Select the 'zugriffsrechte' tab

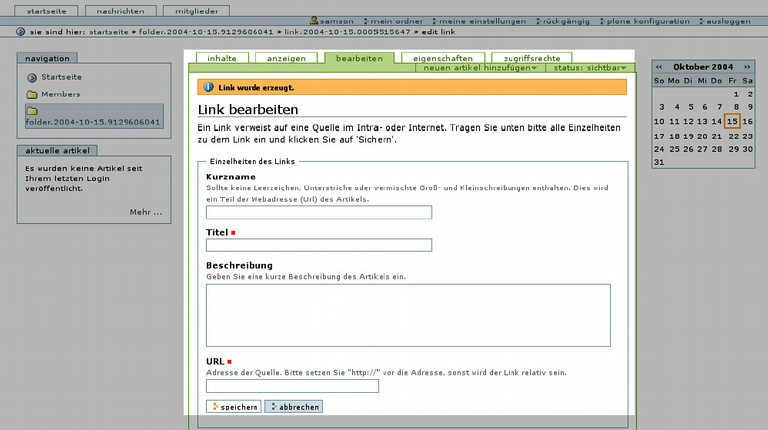(x=531, y=58)
